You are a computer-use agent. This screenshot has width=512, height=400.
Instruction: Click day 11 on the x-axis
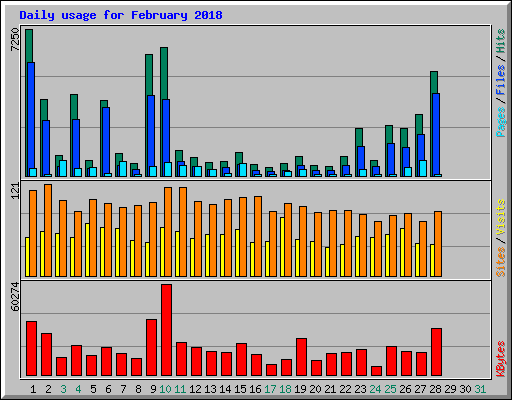click(x=180, y=389)
